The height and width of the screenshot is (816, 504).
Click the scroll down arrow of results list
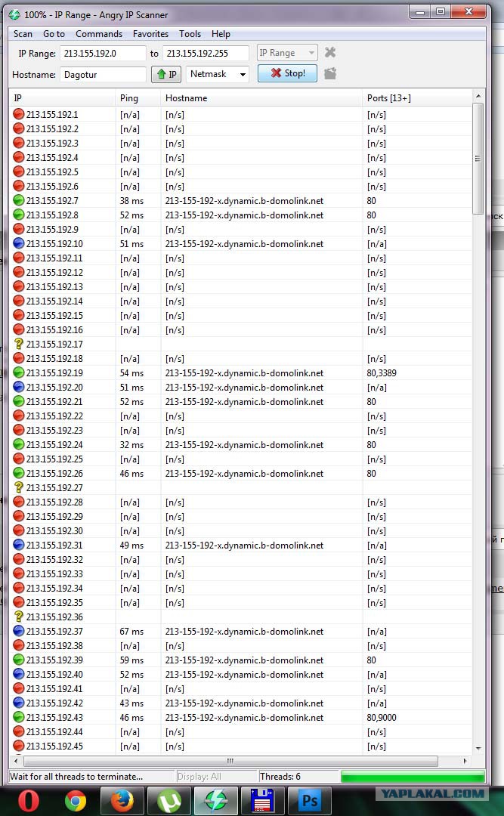pyautogui.click(x=478, y=748)
